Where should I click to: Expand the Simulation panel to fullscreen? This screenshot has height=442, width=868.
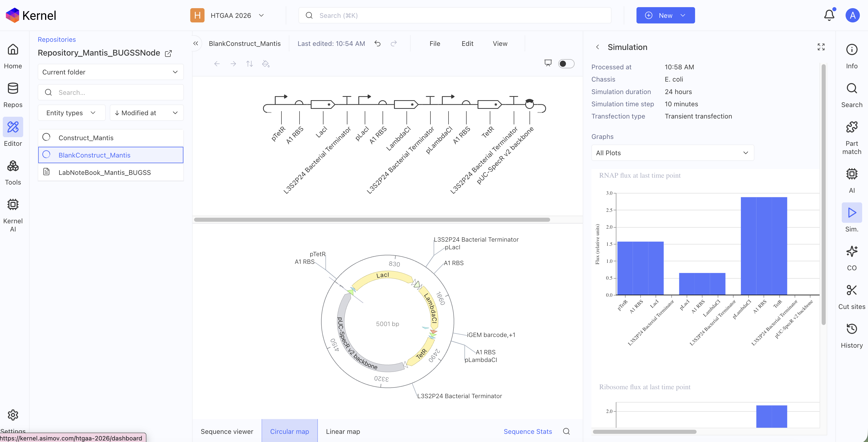[821, 47]
